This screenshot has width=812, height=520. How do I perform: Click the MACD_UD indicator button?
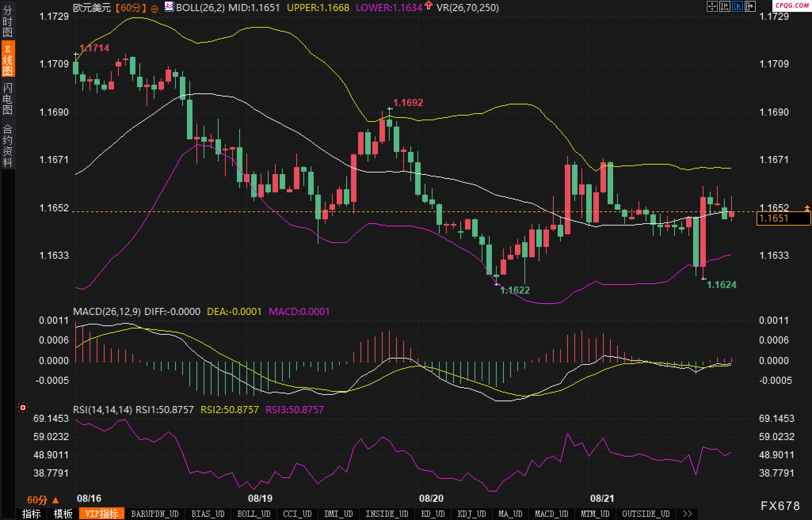tap(552, 514)
